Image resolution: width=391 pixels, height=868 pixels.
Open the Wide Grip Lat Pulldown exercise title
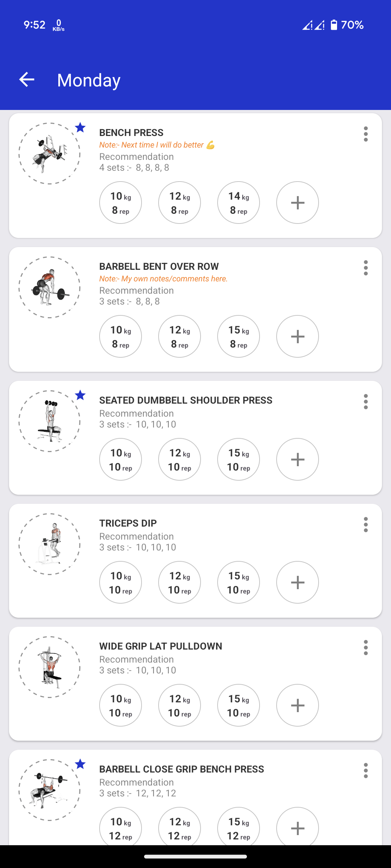tap(160, 646)
